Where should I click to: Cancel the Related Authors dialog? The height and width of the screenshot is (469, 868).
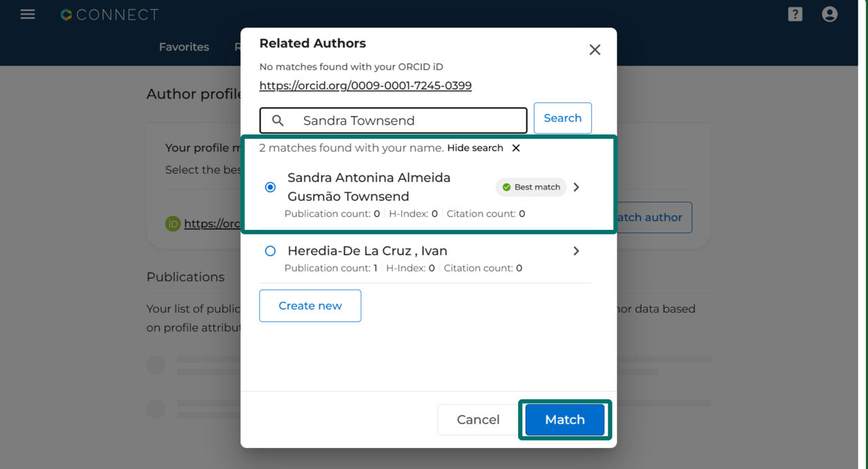point(478,420)
